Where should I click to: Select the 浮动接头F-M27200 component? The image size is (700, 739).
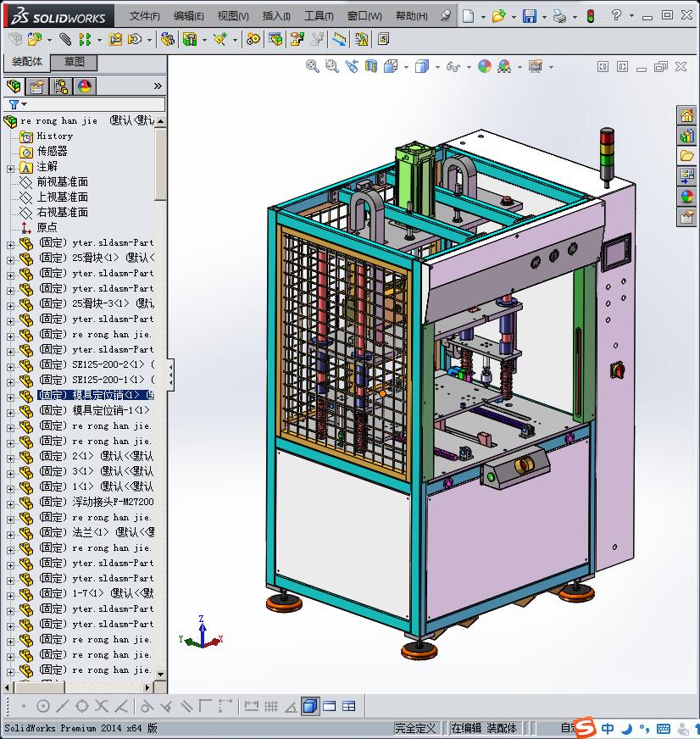[x=96, y=502]
